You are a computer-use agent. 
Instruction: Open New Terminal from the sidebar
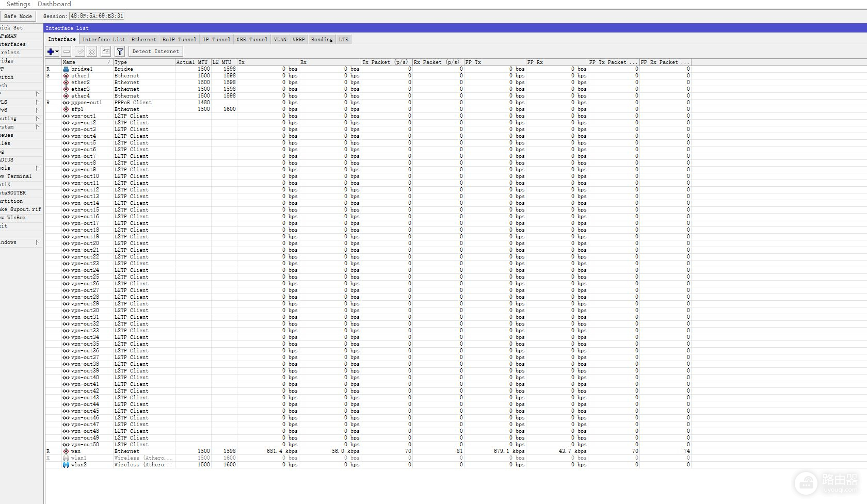coord(16,176)
